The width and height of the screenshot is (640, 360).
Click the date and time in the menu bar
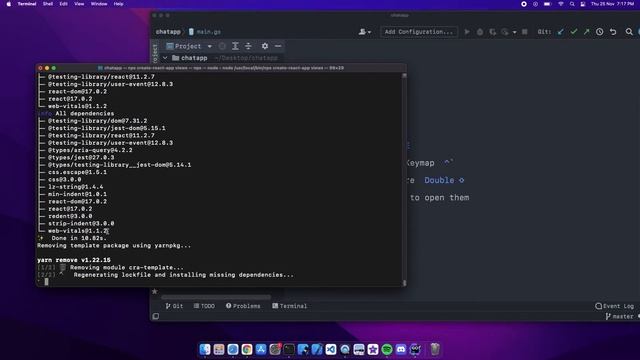(x=612, y=4)
